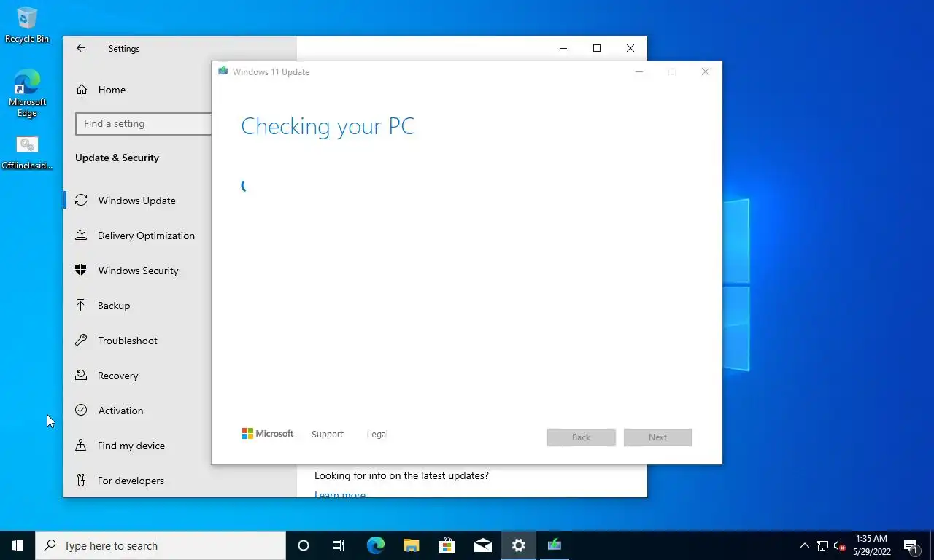Click the Recovery icon in sidebar
934x560 pixels.
(81, 375)
